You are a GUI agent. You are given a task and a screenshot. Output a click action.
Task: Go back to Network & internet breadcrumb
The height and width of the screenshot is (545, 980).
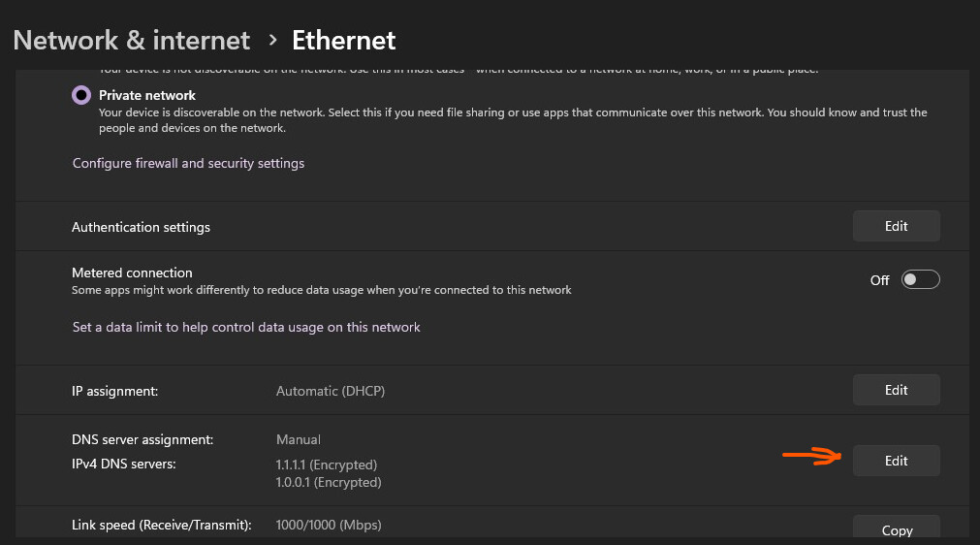click(132, 40)
